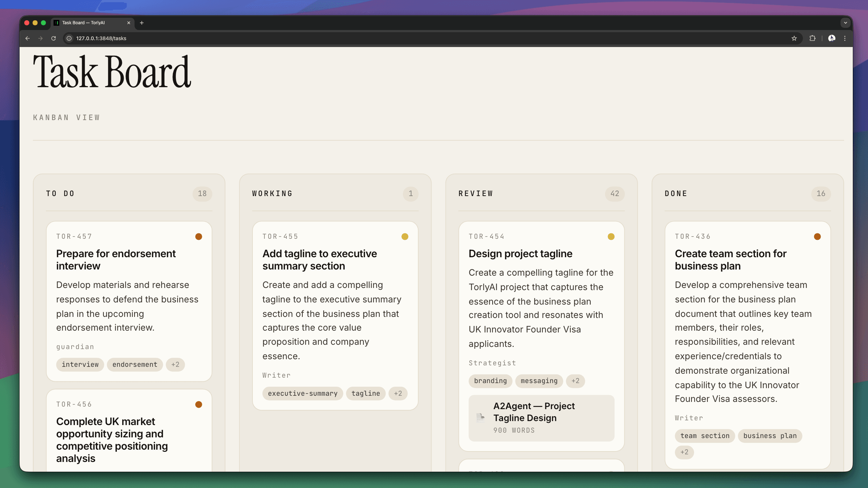Click the branding tag on TOR-454
The height and width of the screenshot is (488, 868).
(x=490, y=381)
